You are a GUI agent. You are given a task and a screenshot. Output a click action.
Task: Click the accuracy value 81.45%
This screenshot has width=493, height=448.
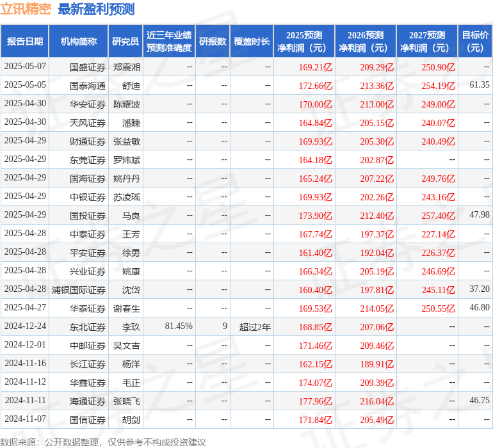[x=179, y=326]
